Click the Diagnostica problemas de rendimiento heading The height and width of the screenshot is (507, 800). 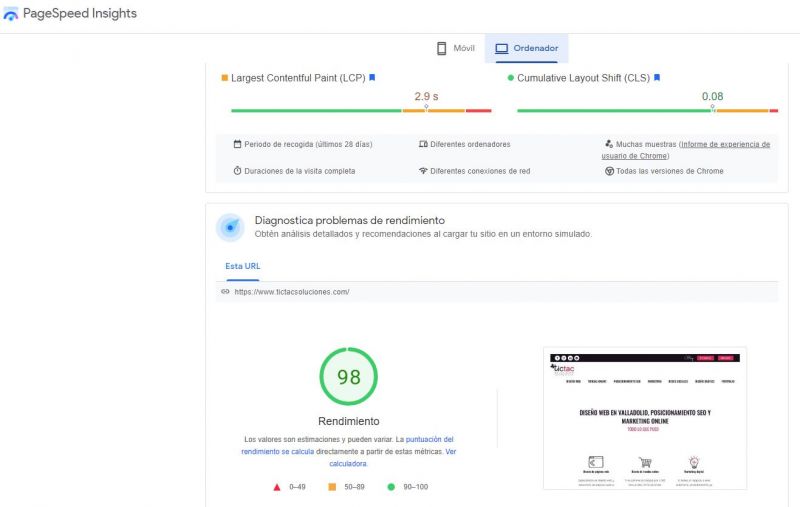[349, 220]
